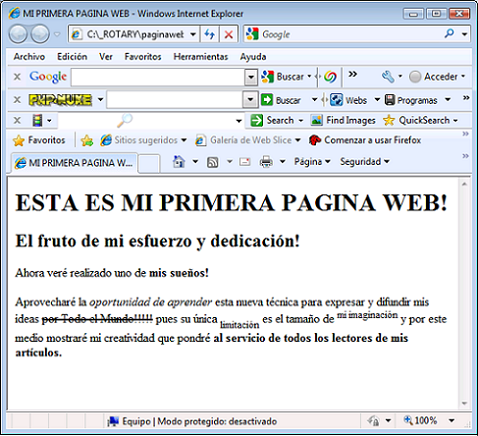478x436 pixels.
Task: Click the red stop loading icon
Action: 229,34
